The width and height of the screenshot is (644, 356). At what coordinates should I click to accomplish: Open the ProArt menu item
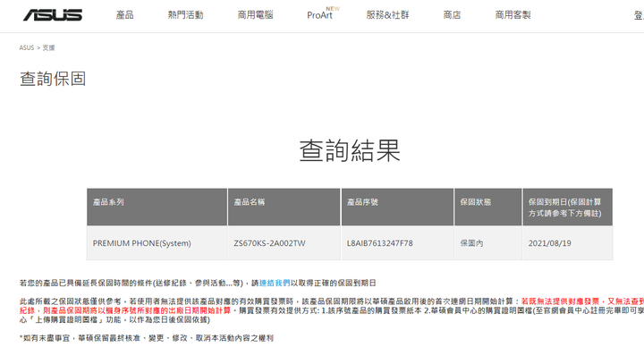(x=320, y=15)
